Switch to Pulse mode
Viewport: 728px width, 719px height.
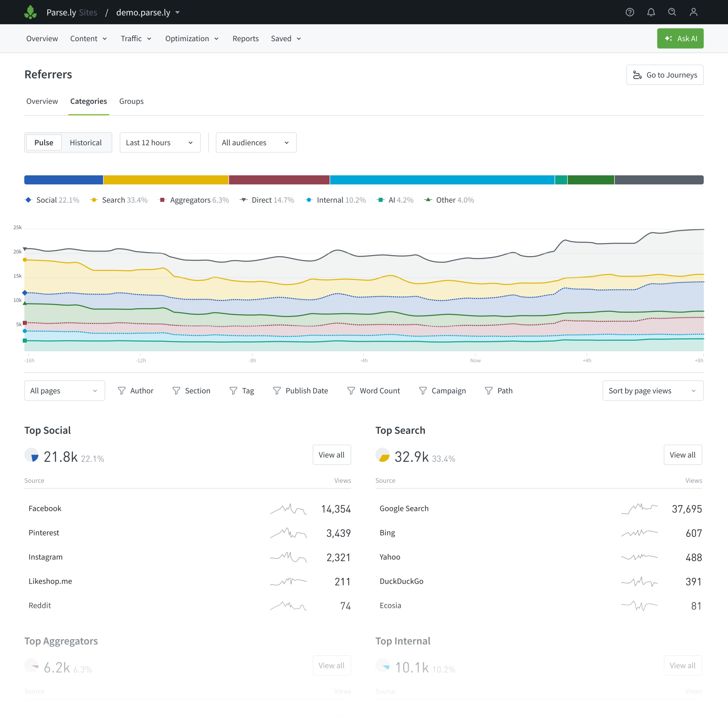(44, 142)
